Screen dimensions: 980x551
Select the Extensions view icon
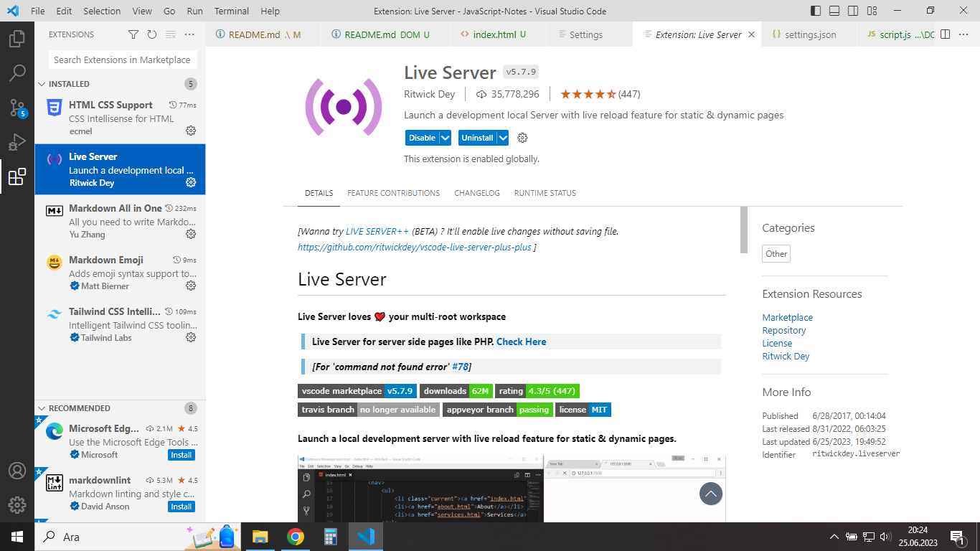click(x=17, y=176)
